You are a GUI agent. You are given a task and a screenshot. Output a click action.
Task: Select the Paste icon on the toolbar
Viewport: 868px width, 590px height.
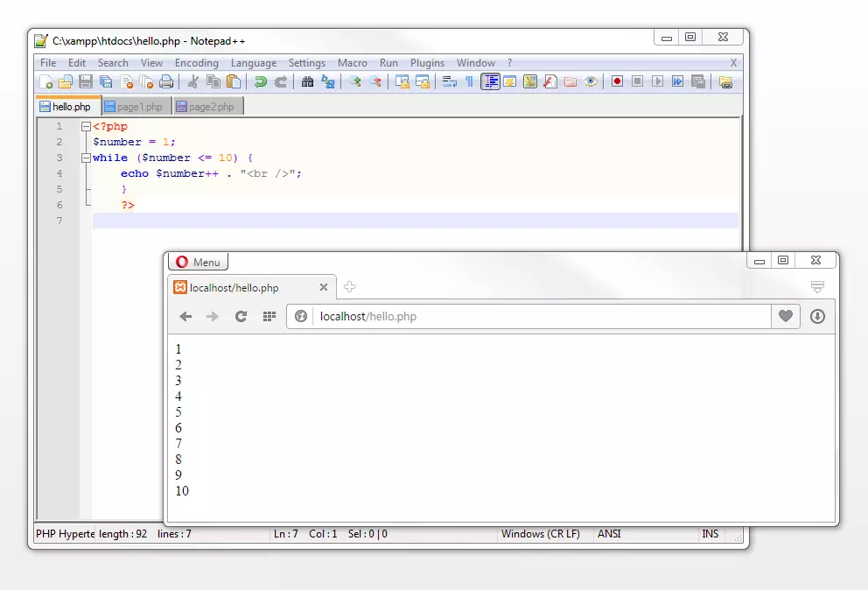click(x=234, y=81)
